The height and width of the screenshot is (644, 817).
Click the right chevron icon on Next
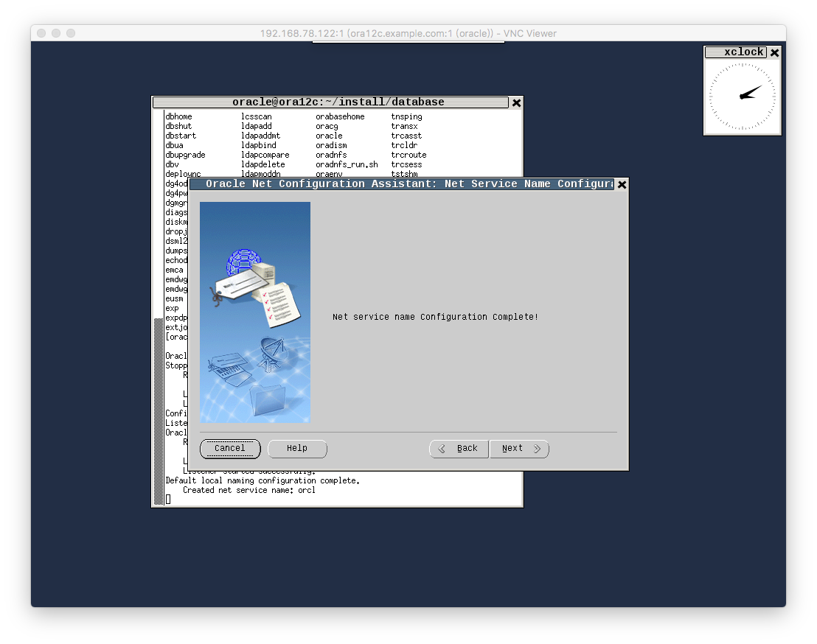click(x=538, y=449)
